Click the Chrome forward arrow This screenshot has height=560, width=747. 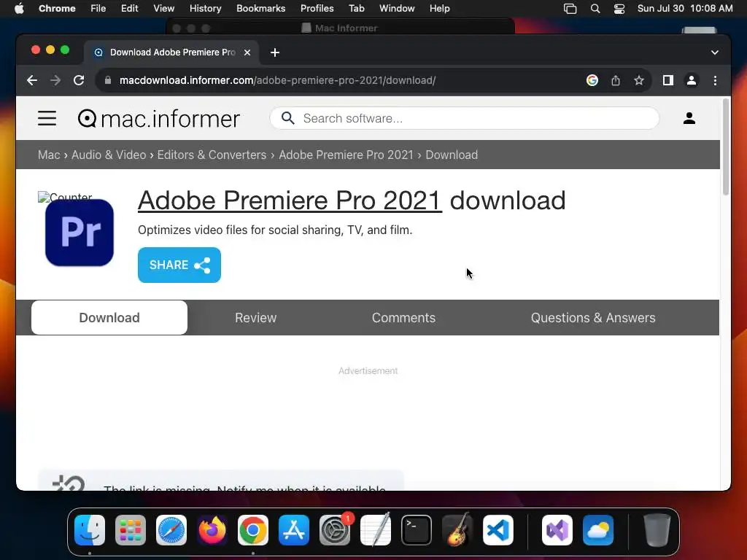tap(55, 80)
